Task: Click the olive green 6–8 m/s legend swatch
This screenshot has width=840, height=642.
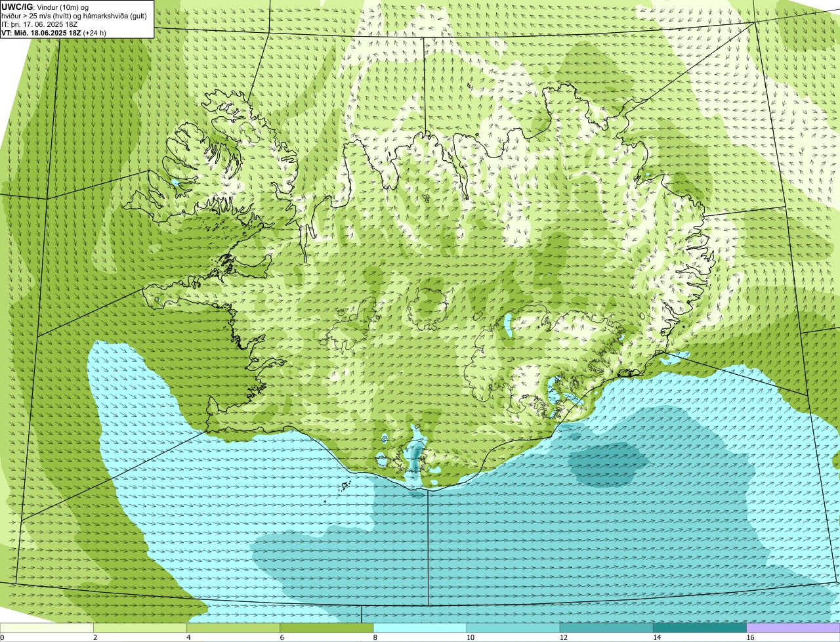Action: click(x=327, y=628)
